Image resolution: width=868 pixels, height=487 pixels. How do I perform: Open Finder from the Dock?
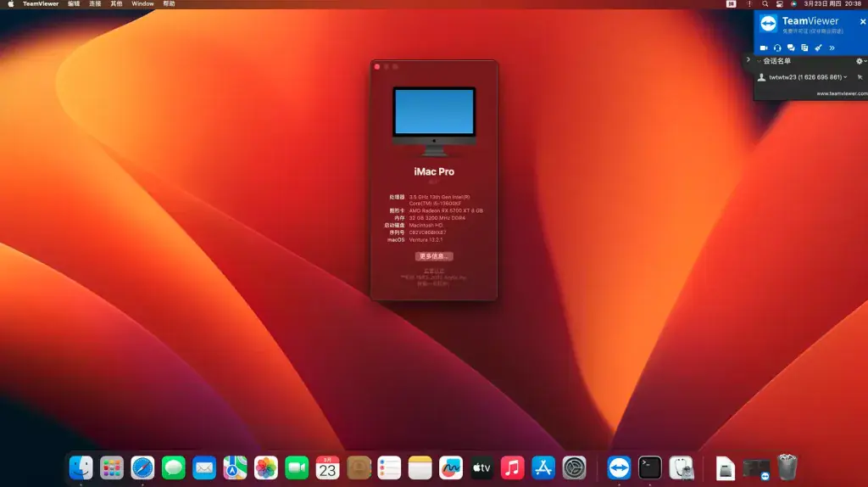click(81, 467)
